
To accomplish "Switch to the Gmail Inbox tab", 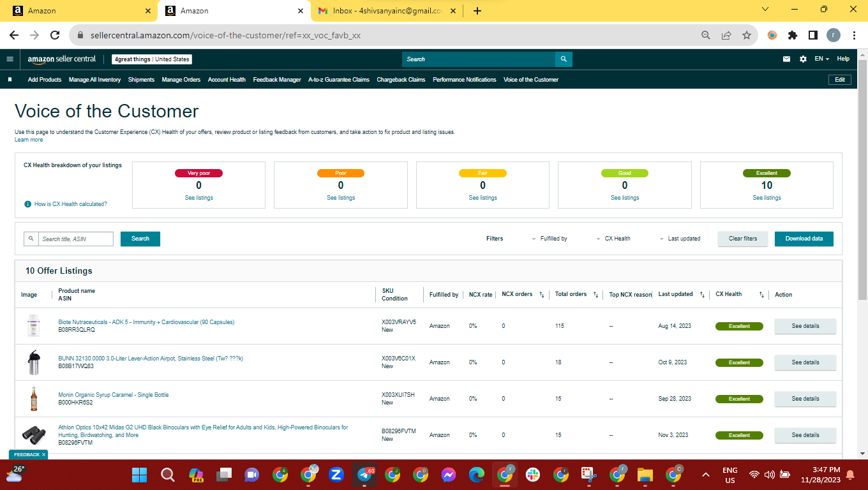I will [x=387, y=11].
